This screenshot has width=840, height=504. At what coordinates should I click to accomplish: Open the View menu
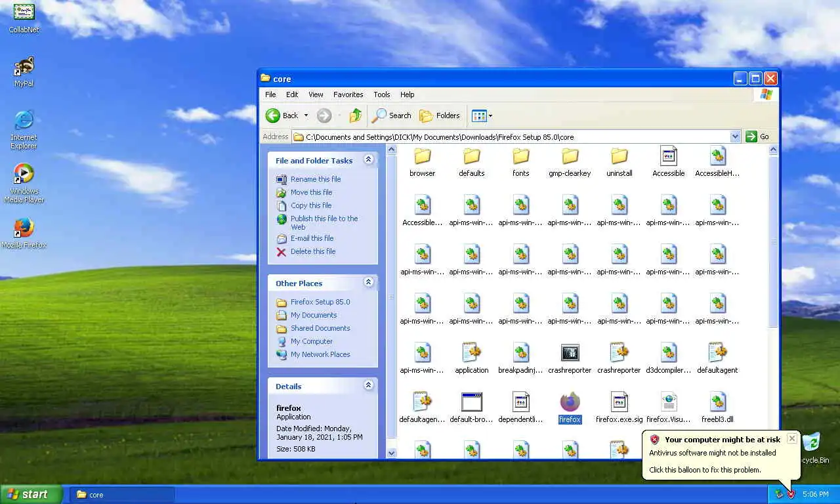click(x=316, y=94)
